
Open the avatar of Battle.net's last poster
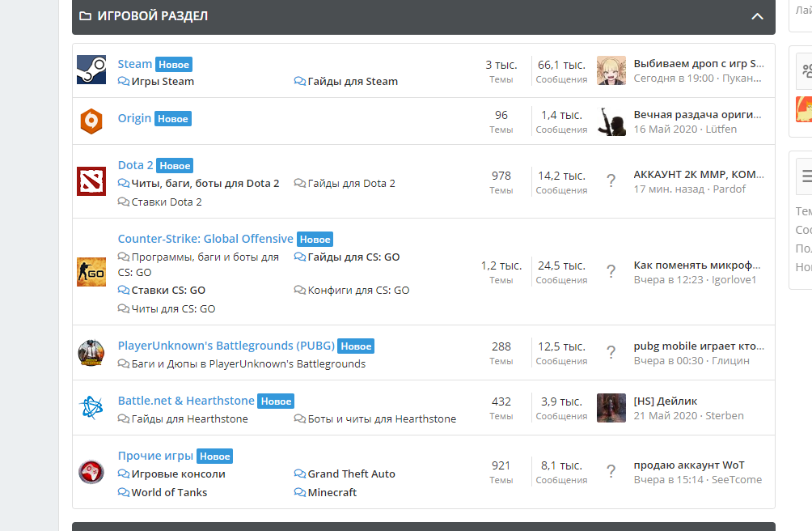click(611, 408)
